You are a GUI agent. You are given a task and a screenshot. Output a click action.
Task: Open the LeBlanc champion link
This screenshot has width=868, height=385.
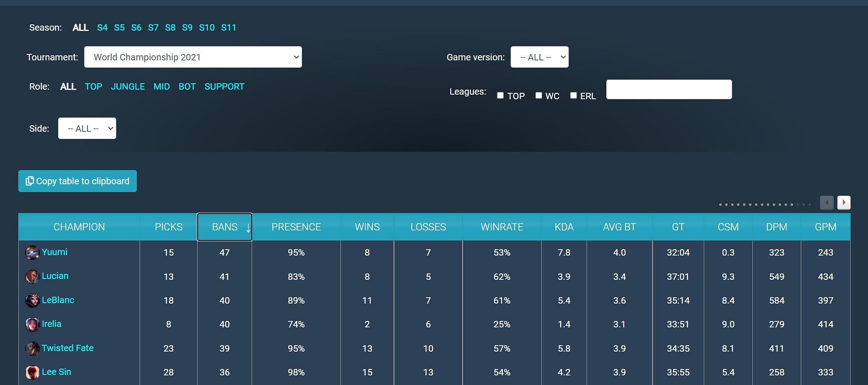[58, 300]
